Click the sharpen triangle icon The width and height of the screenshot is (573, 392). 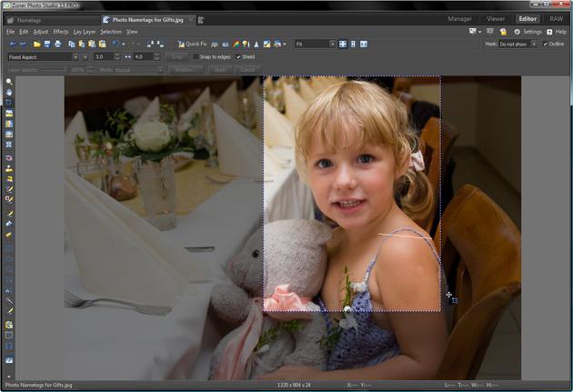(x=256, y=45)
